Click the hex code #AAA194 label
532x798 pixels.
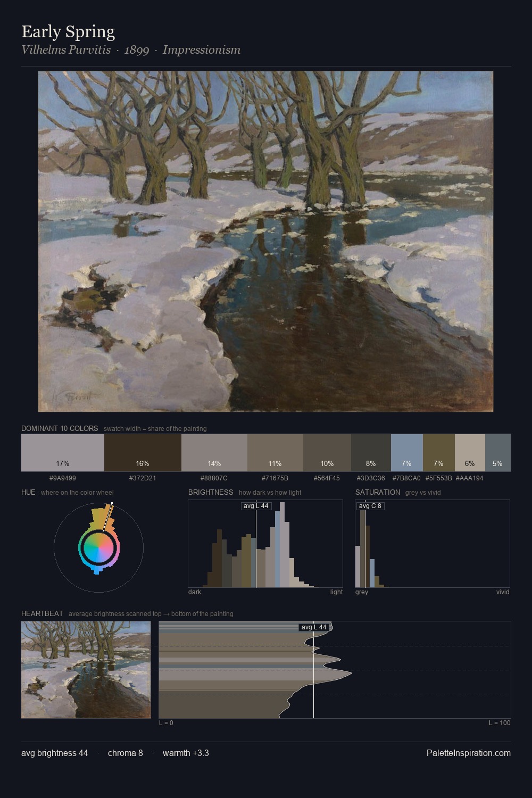[470, 478]
